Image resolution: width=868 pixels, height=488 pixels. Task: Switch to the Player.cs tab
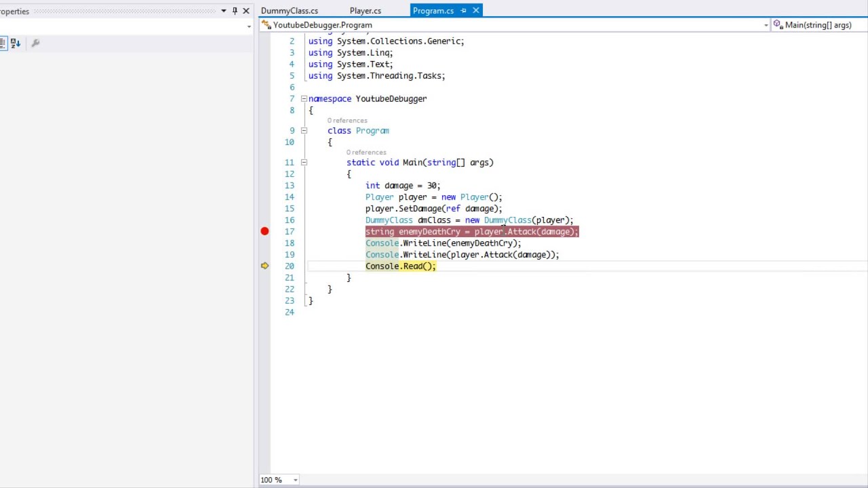tap(366, 11)
